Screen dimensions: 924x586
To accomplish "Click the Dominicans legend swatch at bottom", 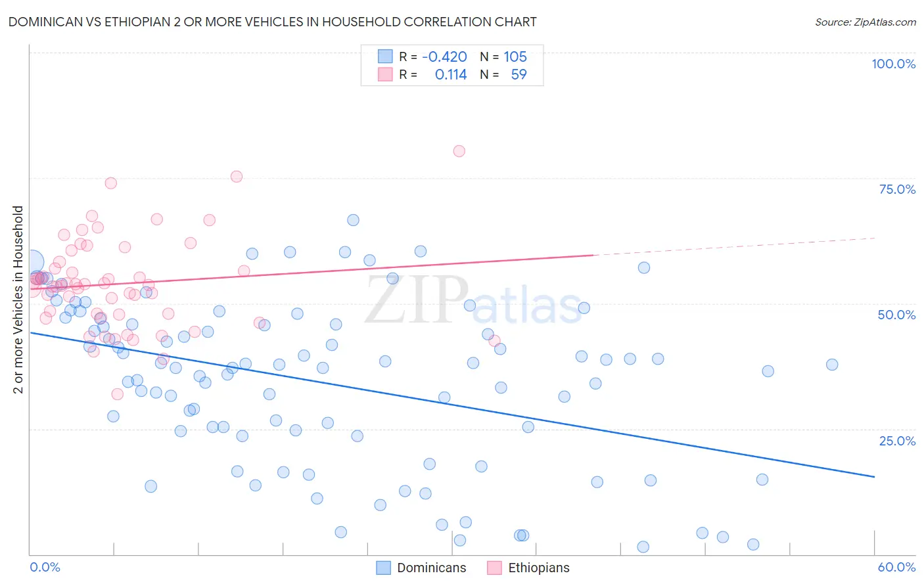I will point(383,568).
